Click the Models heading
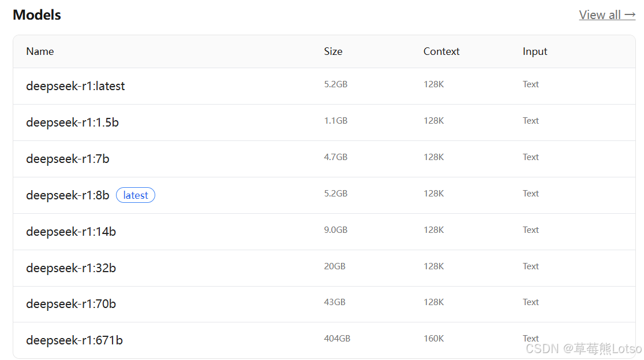 point(37,15)
